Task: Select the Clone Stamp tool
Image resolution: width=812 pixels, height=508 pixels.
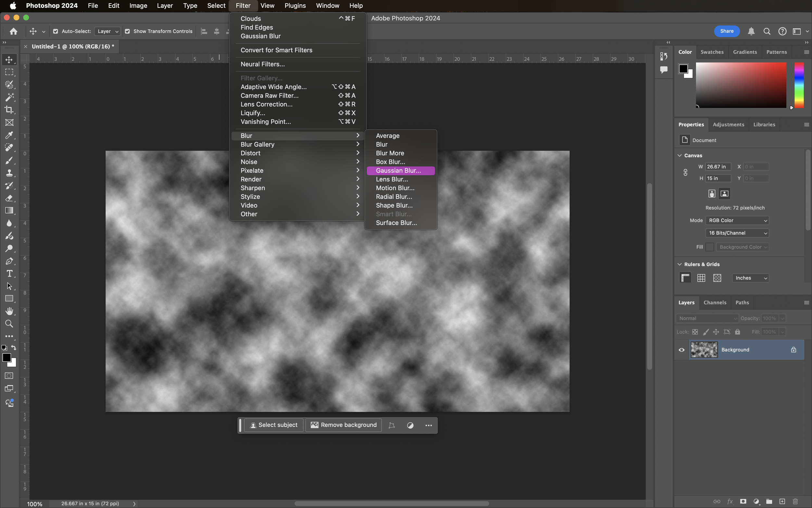Action: 9,173
